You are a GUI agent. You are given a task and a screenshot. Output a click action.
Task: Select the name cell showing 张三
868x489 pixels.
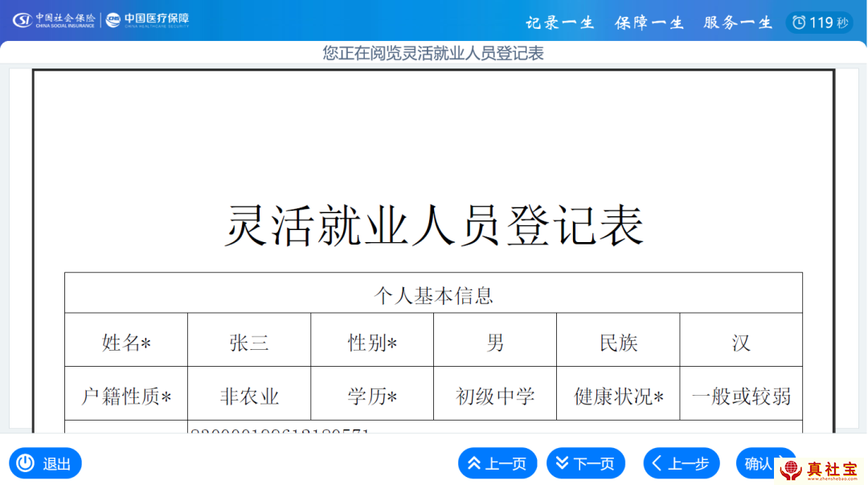[249, 343]
